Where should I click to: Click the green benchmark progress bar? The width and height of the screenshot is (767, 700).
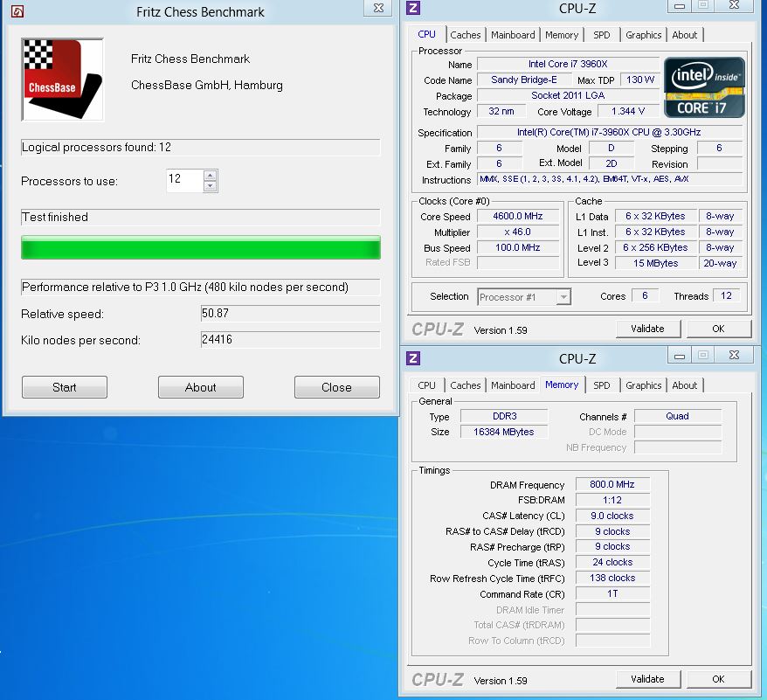[200, 248]
